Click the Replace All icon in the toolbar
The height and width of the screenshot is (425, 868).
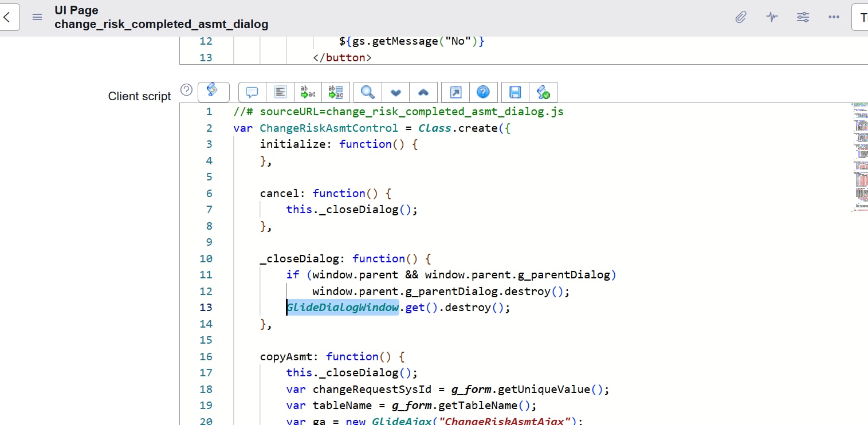pos(336,92)
